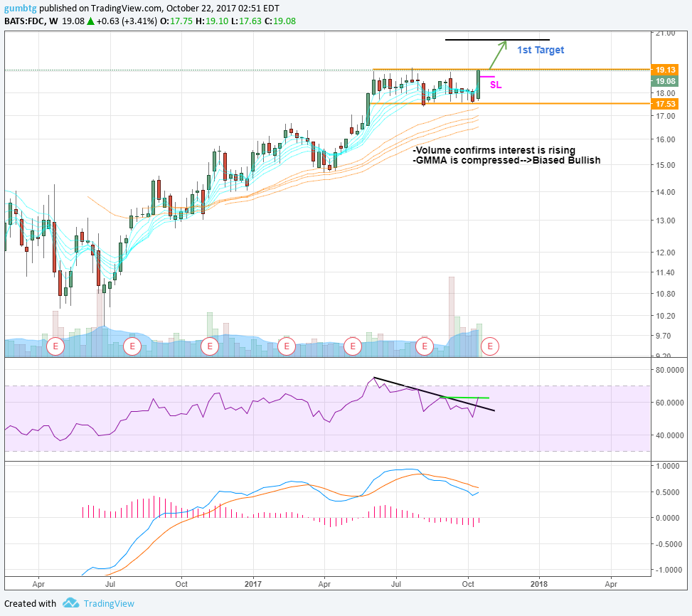Select the BATS:FDC, W symbol label
This screenshot has width=692, height=616.
pyautogui.click(x=31, y=21)
